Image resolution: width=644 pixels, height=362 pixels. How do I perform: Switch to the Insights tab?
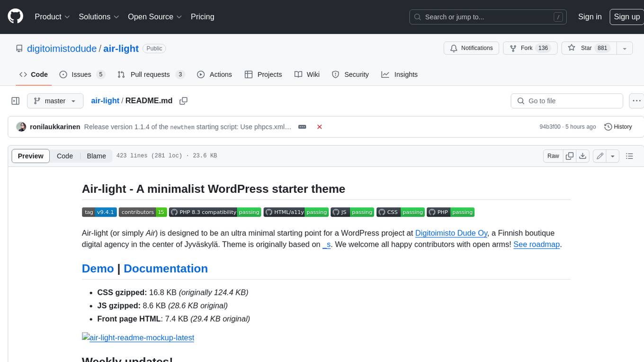click(x=400, y=74)
